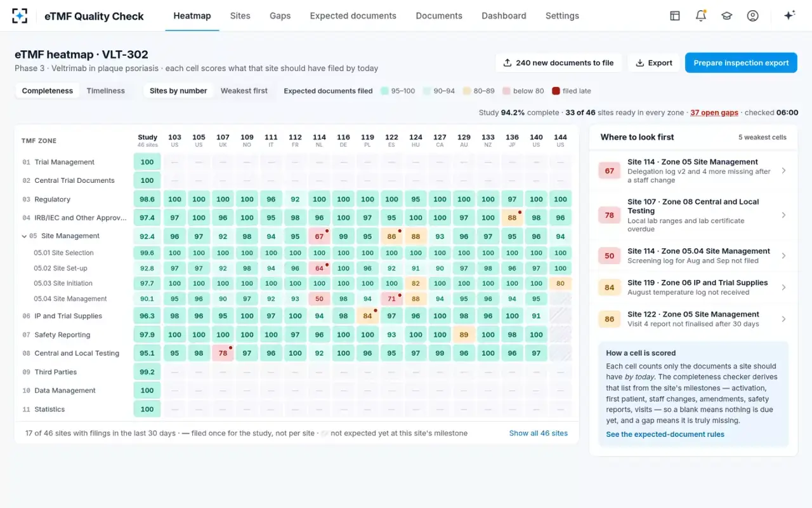Open the Expected documents tab

coord(353,16)
